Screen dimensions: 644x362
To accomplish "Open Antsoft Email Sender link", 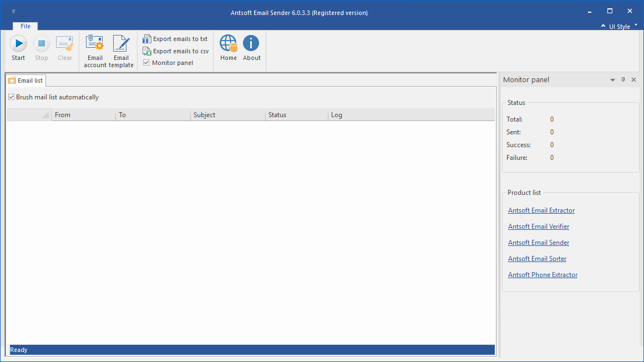I will coord(539,243).
